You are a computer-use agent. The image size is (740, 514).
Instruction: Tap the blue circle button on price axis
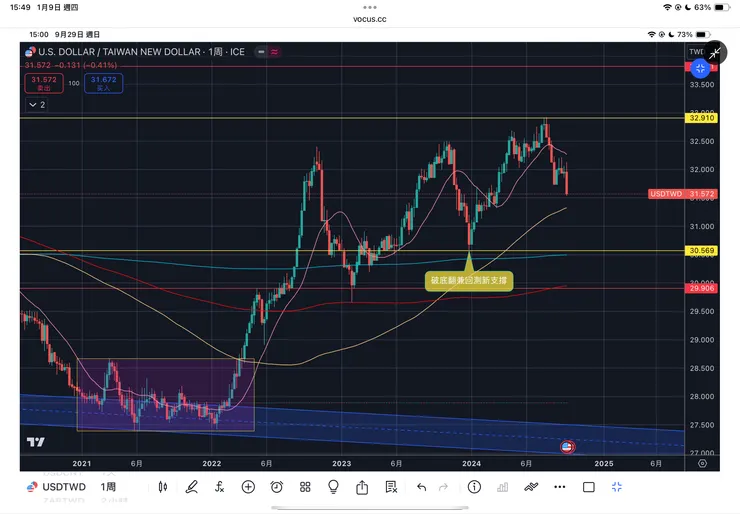pos(700,69)
